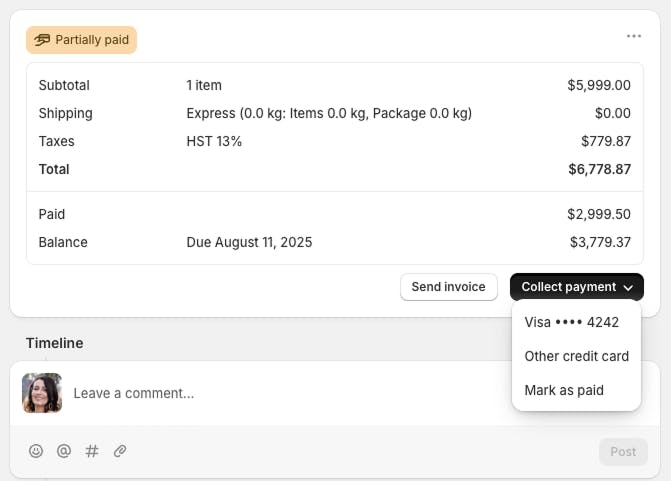
Task: Click the Express shipping details text
Action: click(329, 113)
